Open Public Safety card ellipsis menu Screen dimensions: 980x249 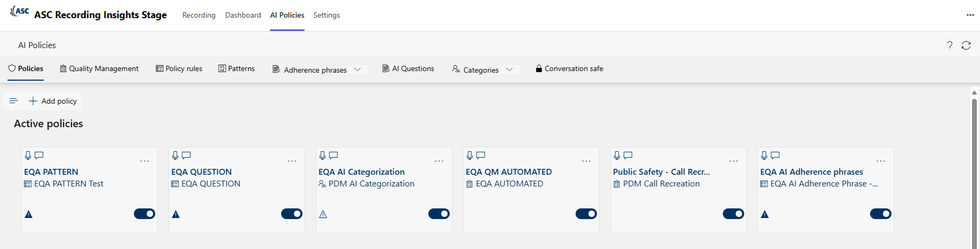pyautogui.click(x=734, y=161)
